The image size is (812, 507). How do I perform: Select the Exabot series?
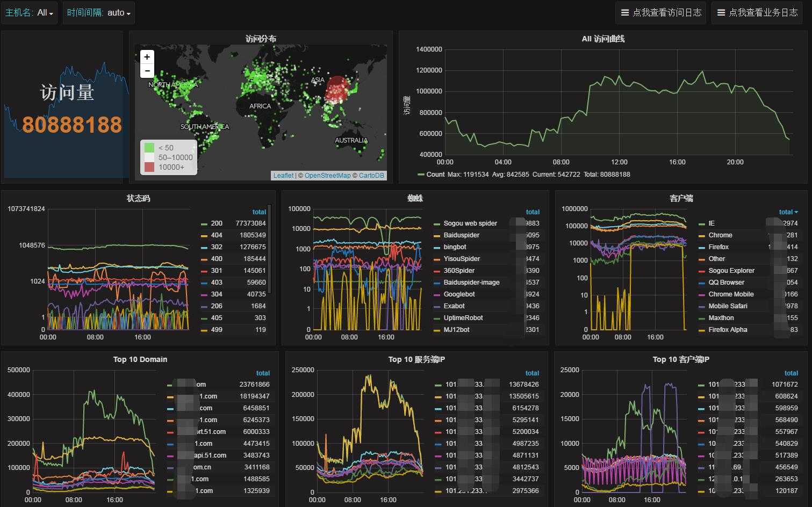[454, 306]
